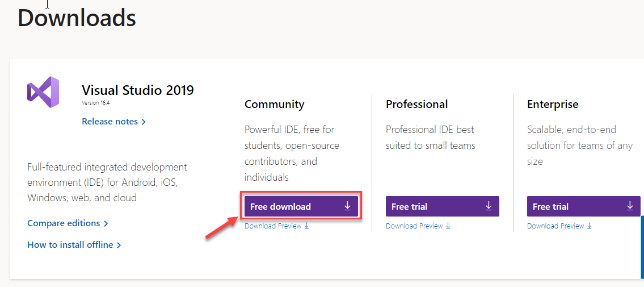This screenshot has width=644, height=287.
Task: Click small arrow icon beside Community Download Preview
Action: coord(306,226)
